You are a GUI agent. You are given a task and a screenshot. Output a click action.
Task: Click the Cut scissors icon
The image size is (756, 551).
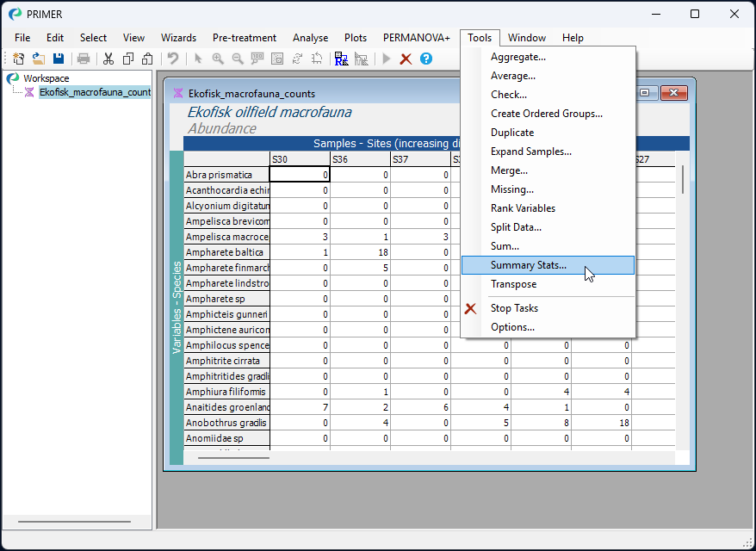(108, 59)
